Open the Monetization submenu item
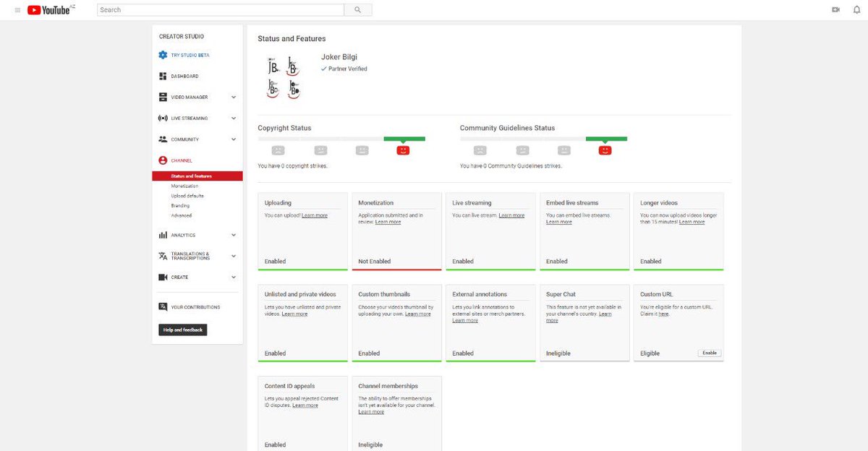This screenshot has height=451, width=868. point(184,186)
